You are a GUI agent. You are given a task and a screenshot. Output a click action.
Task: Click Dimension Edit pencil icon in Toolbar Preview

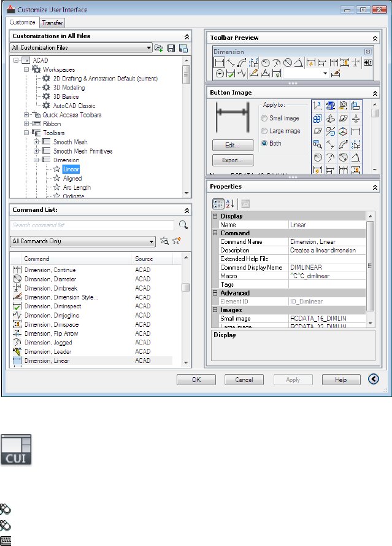(254, 74)
